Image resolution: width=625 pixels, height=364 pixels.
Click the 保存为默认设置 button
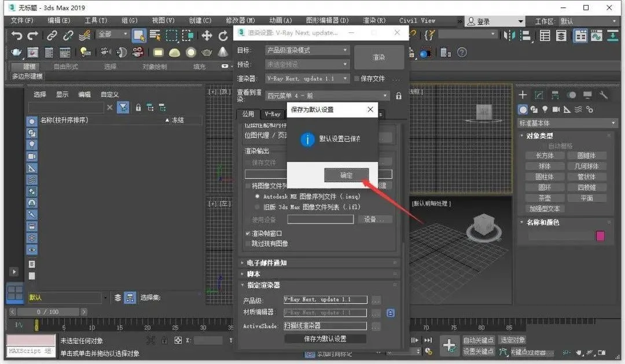click(325, 339)
